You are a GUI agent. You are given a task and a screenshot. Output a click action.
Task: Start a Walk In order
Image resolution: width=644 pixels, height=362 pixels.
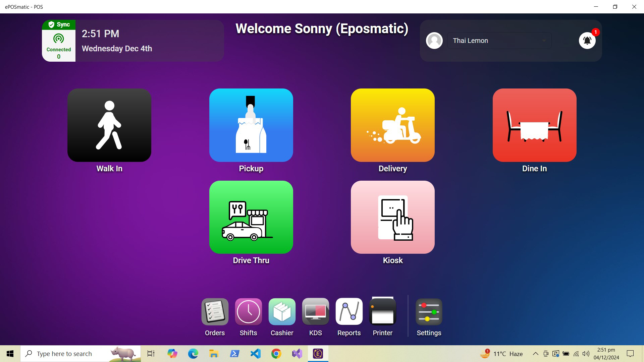109,125
